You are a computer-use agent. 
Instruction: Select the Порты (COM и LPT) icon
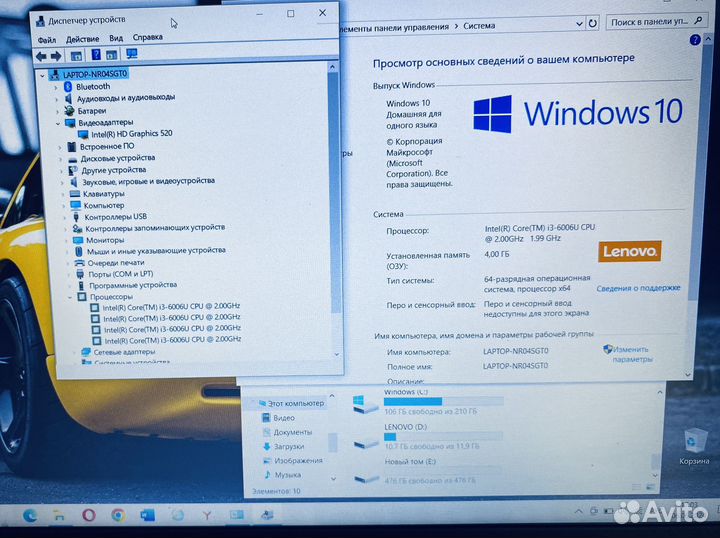80,274
